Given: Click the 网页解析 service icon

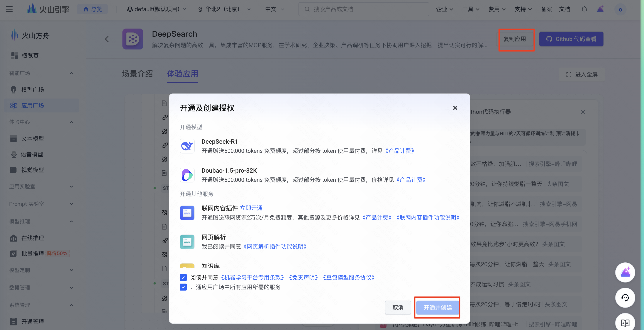Looking at the screenshot, I should click(187, 242).
